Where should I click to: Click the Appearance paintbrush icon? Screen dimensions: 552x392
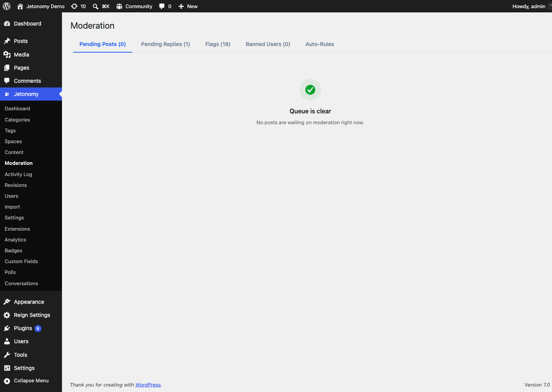coord(7,302)
